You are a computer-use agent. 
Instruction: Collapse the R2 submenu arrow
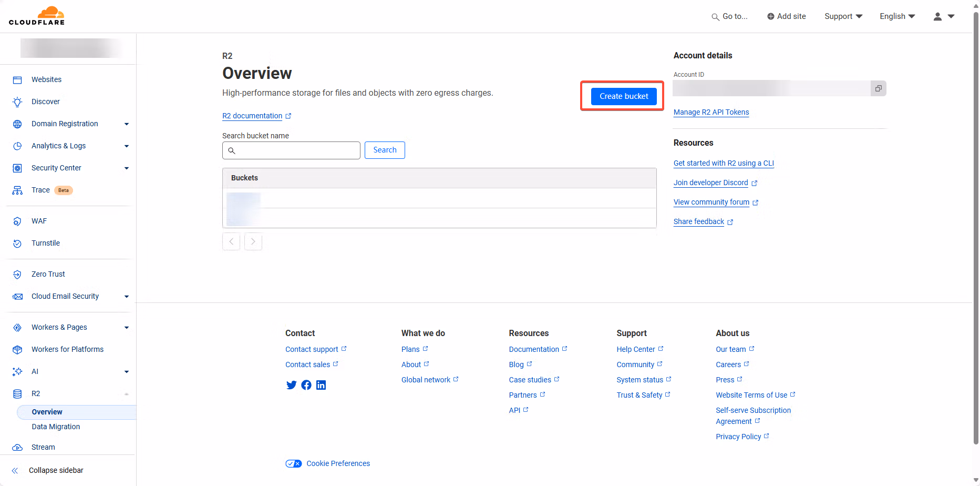127,394
